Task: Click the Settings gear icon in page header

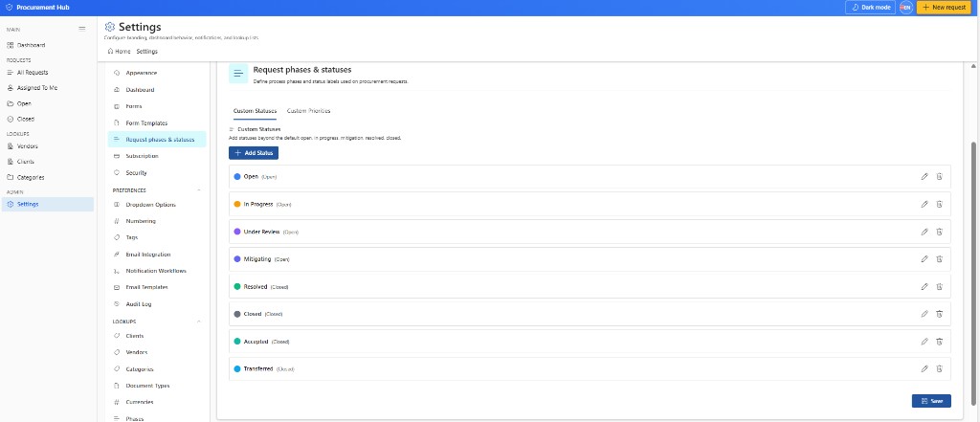Action: [110, 27]
